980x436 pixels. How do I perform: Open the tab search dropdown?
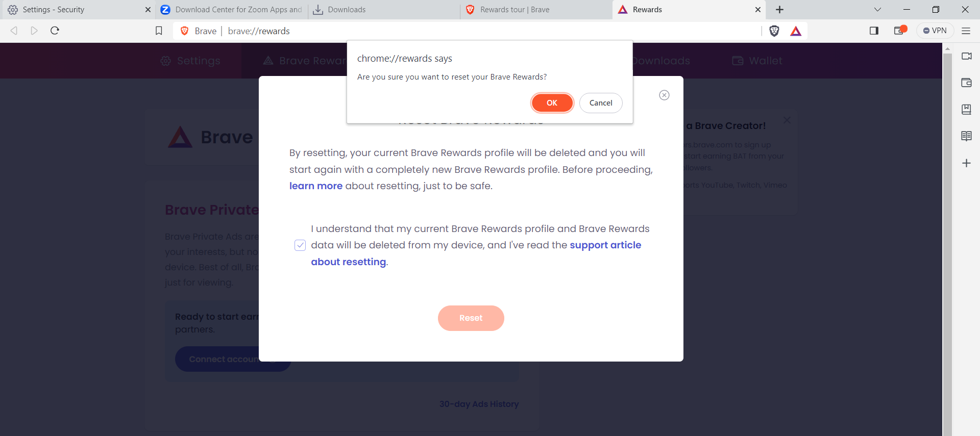tap(877, 9)
